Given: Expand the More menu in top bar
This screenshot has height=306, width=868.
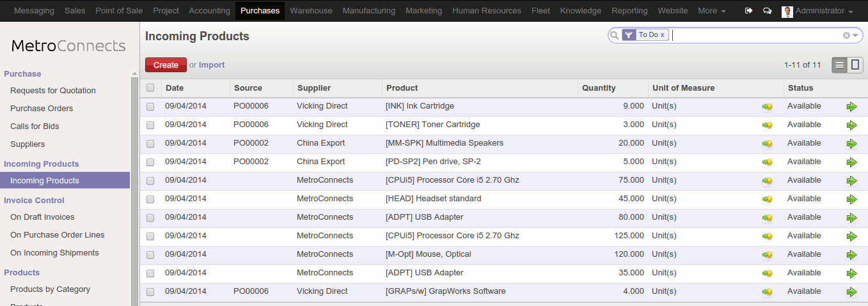Looking at the screenshot, I should click(x=711, y=11).
